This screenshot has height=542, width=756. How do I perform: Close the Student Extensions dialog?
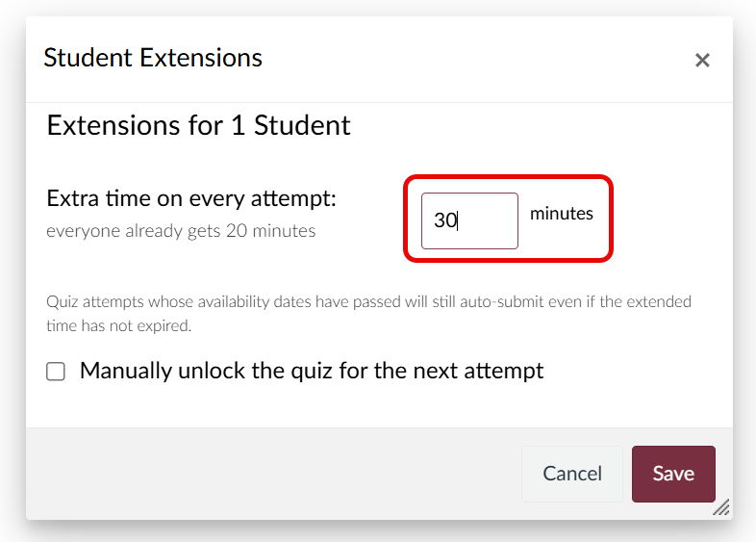(x=702, y=61)
